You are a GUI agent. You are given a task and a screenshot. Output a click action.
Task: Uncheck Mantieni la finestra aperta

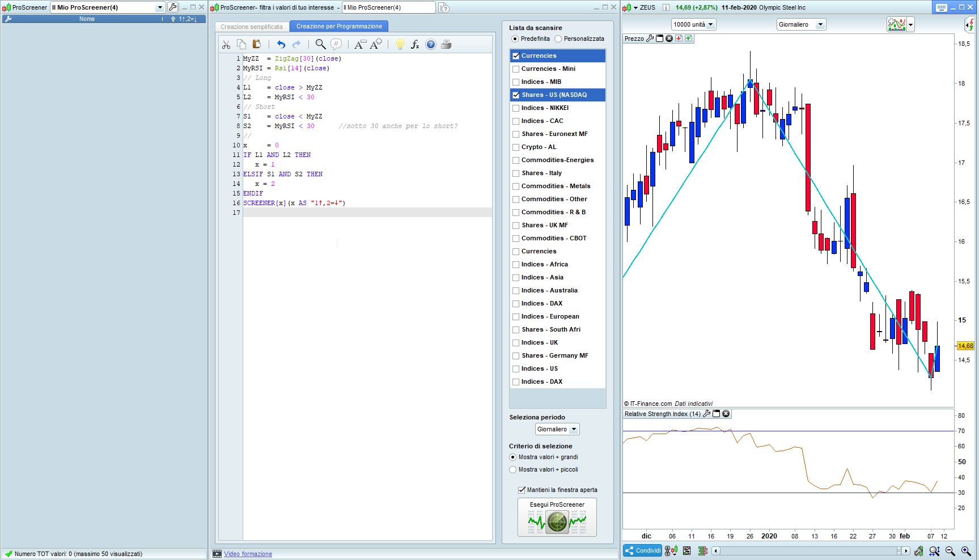(522, 490)
